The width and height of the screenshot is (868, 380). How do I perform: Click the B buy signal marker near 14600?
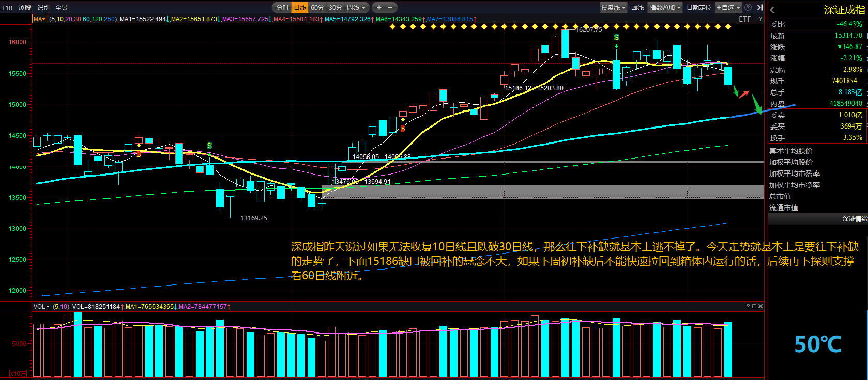(403, 129)
